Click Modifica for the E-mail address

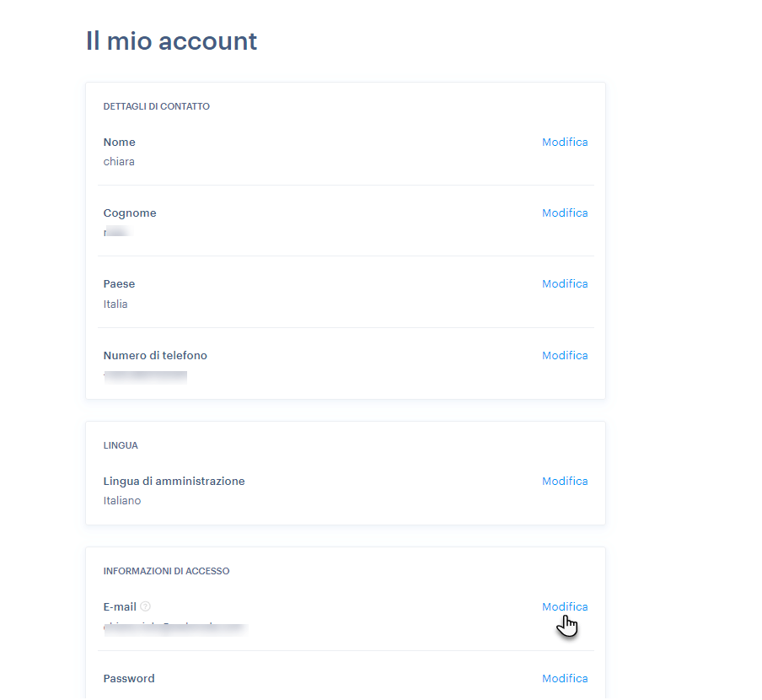(x=565, y=606)
